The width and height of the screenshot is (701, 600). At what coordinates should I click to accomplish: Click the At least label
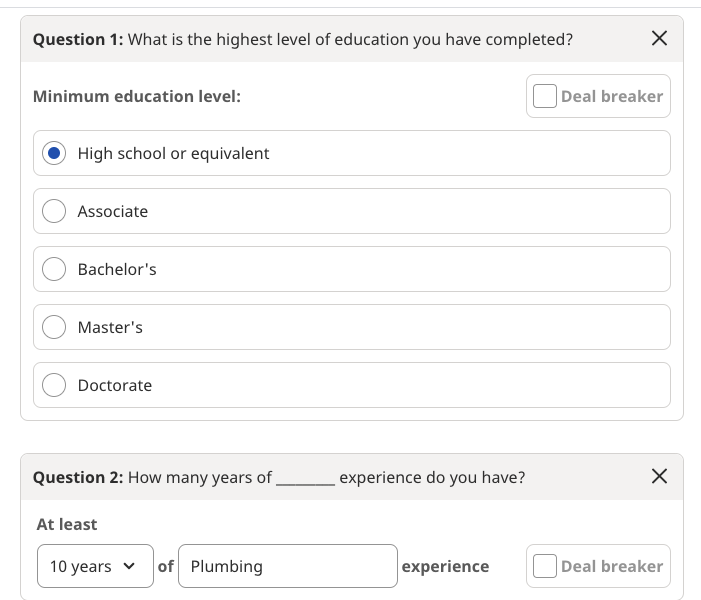pyautogui.click(x=67, y=524)
